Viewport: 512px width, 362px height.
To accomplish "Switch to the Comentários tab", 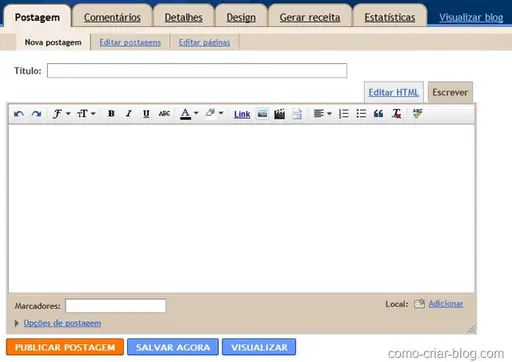I will point(112,17).
